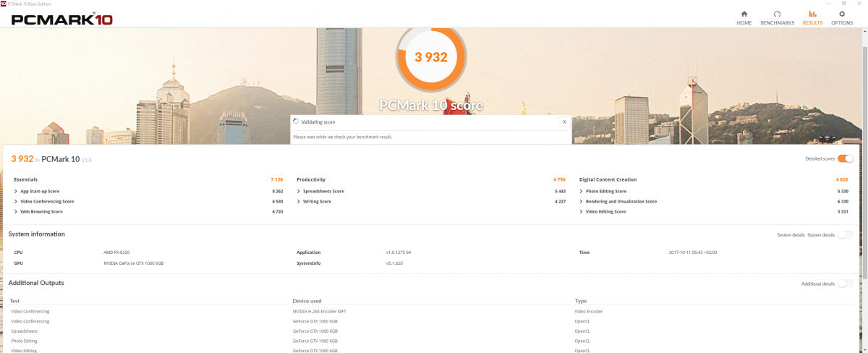Click the PCMark 10 logo
The image size is (868, 353).
coord(61,19)
